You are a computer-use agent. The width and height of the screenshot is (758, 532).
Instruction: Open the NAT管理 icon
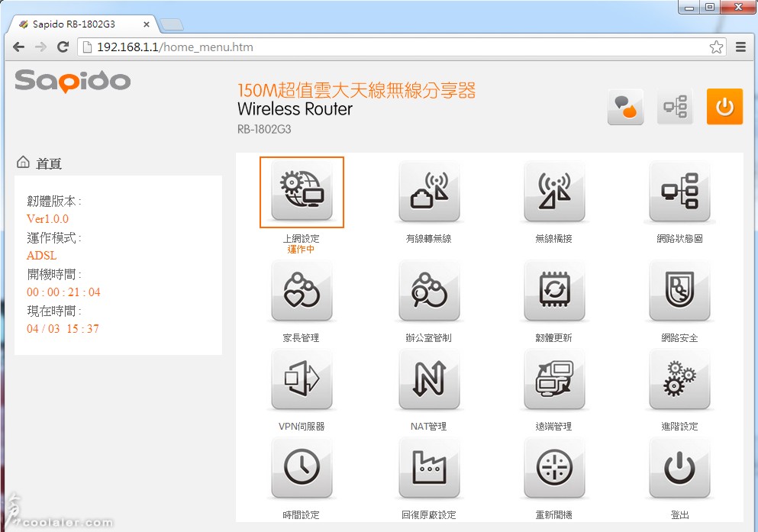pos(429,379)
